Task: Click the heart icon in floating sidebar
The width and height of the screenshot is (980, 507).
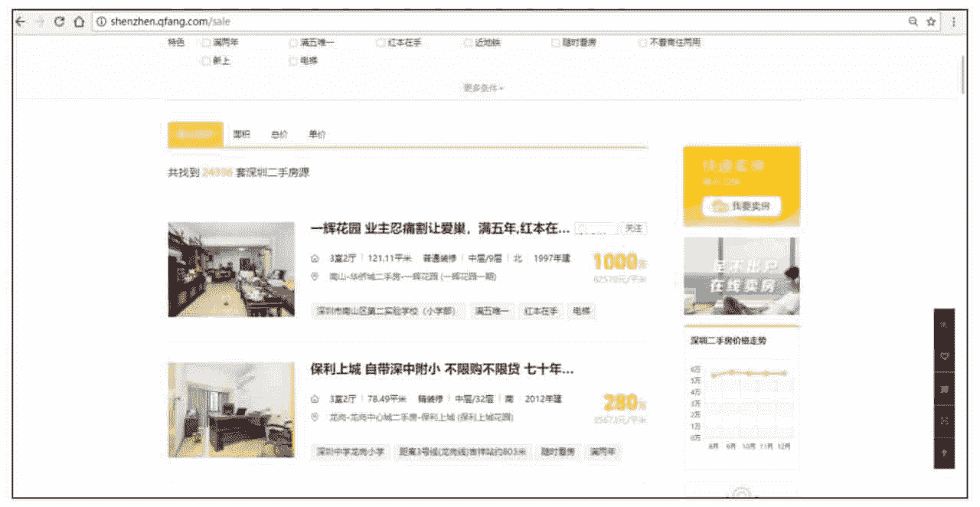Action: 944,356
